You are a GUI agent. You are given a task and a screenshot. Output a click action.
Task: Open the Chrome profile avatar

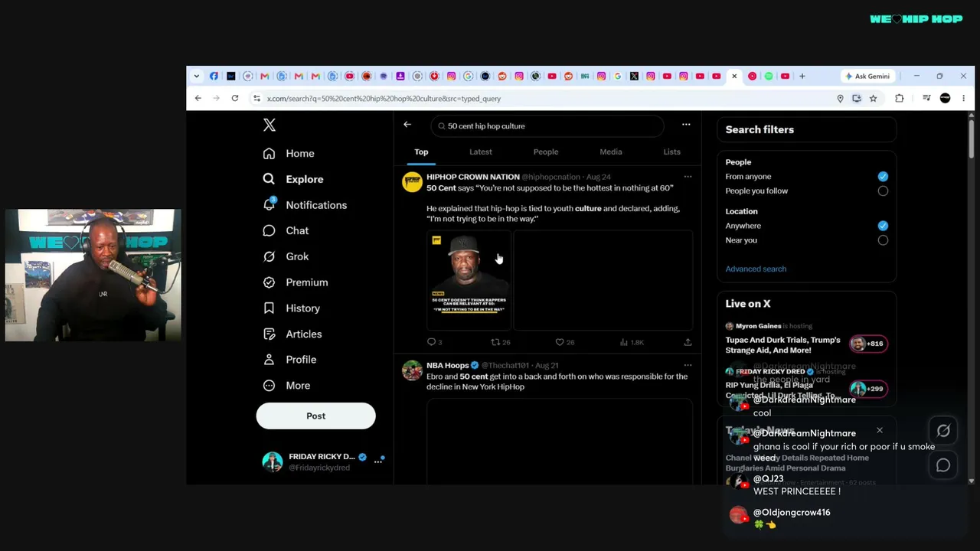(x=945, y=98)
